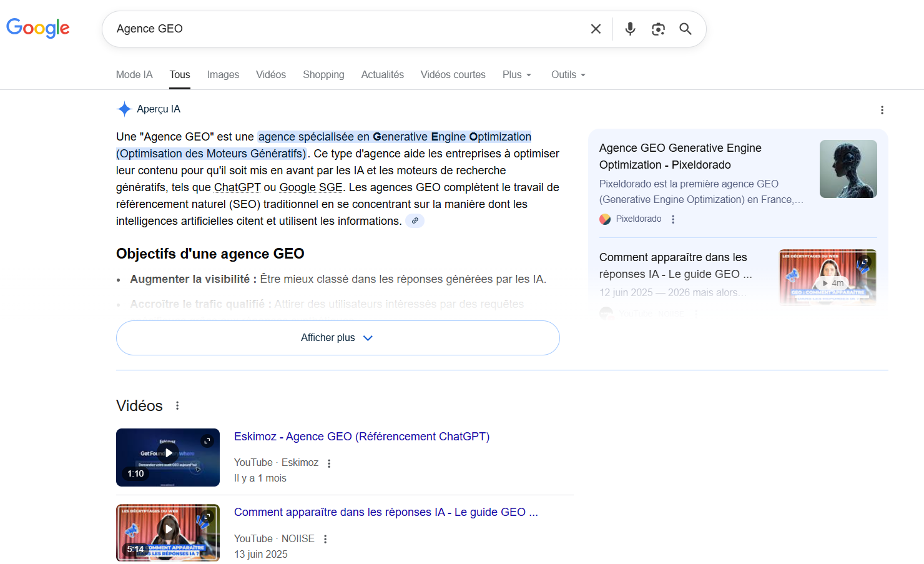924x564 pixels.
Task: Play the Eskimoz video thumbnail
Action: click(x=168, y=457)
